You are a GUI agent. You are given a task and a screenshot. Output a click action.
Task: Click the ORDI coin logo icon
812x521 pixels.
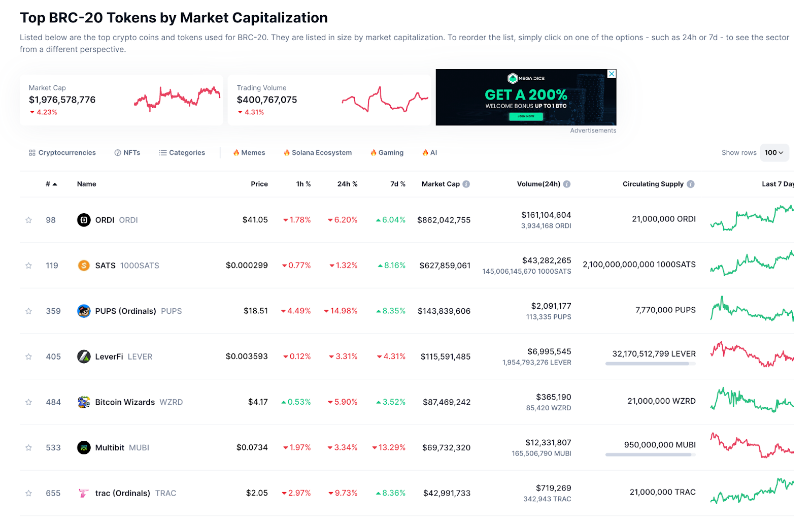click(84, 220)
